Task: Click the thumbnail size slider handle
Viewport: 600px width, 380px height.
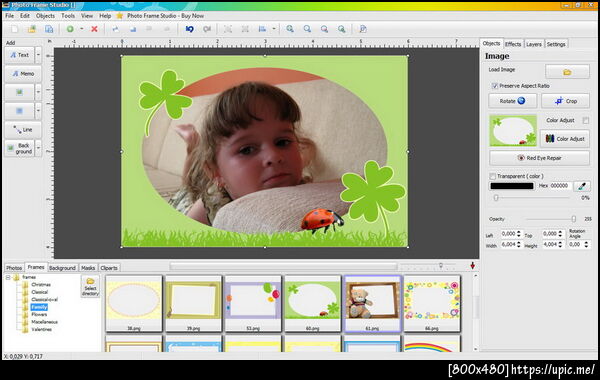Action: pyautogui.click(x=441, y=265)
